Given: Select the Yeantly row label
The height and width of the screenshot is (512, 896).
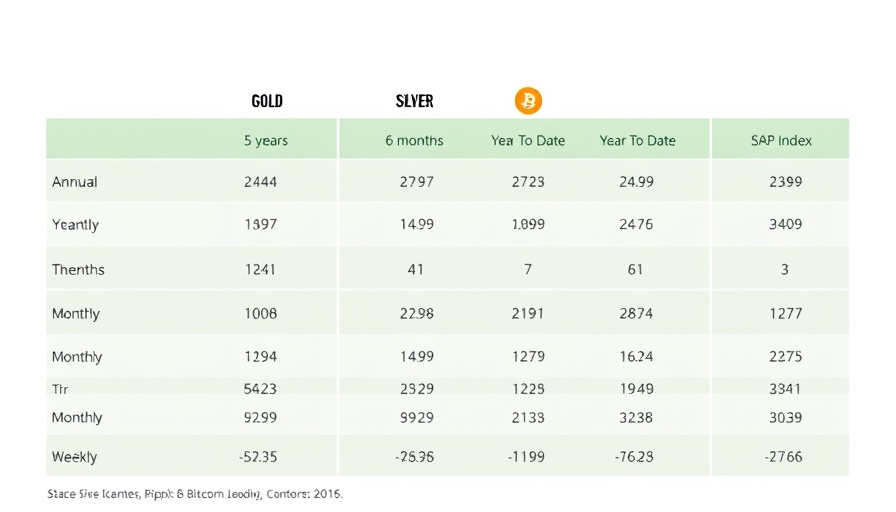Looking at the screenshot, I should pyautogui.click(x=76, y=225).
